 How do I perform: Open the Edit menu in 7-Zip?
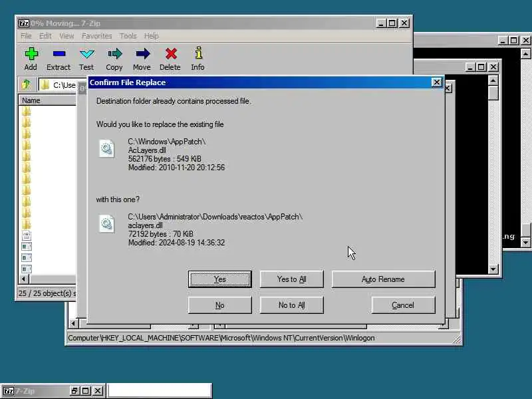45,36
